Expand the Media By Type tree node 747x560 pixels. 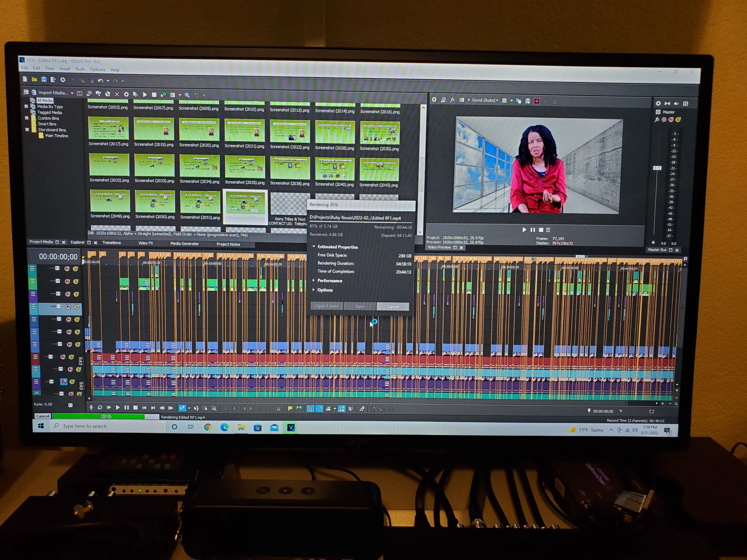[27, 106]
